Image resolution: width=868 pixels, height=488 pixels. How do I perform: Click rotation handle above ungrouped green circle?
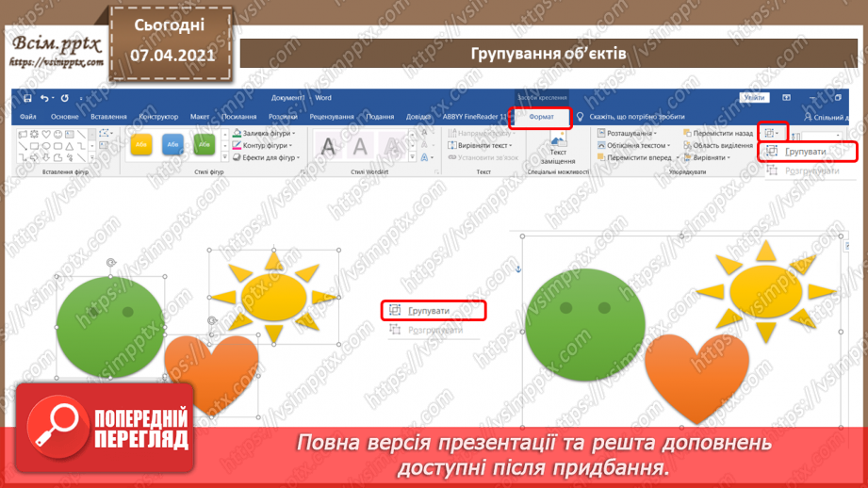click(111, 263)
